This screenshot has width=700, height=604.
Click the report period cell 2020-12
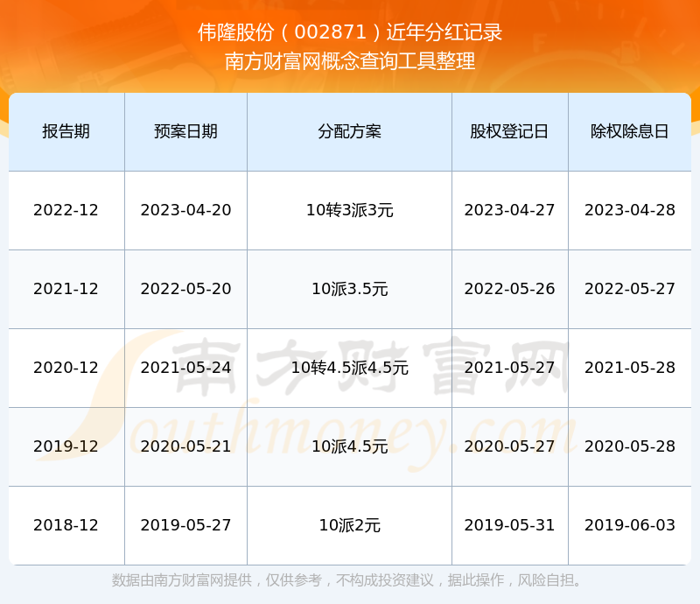pyautogui.click(x=66, y=368)
